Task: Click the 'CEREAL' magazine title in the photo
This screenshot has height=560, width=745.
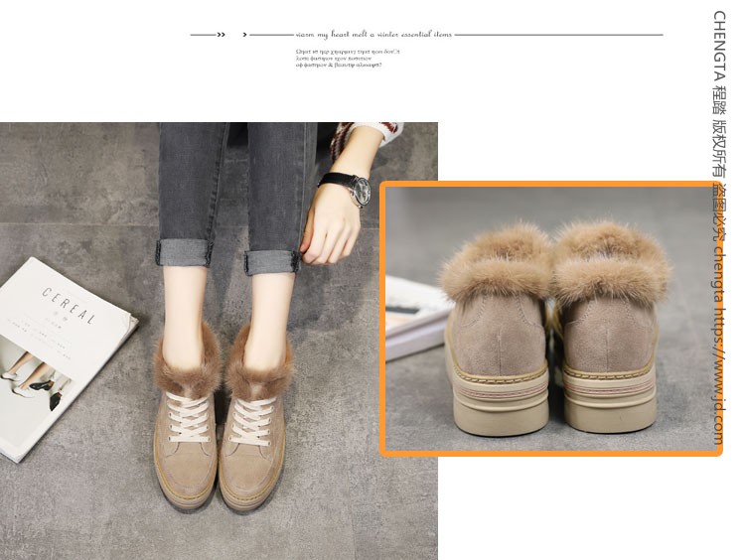Action: point(69,305)
